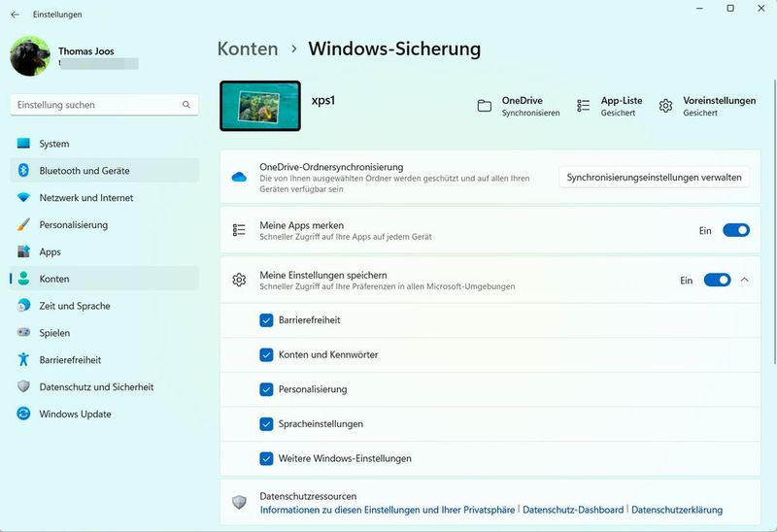This screenshot has width=777, height=532.
Task: Click the Barrierefreiheit figure icon in the sidebar
Action: [23, 359]
